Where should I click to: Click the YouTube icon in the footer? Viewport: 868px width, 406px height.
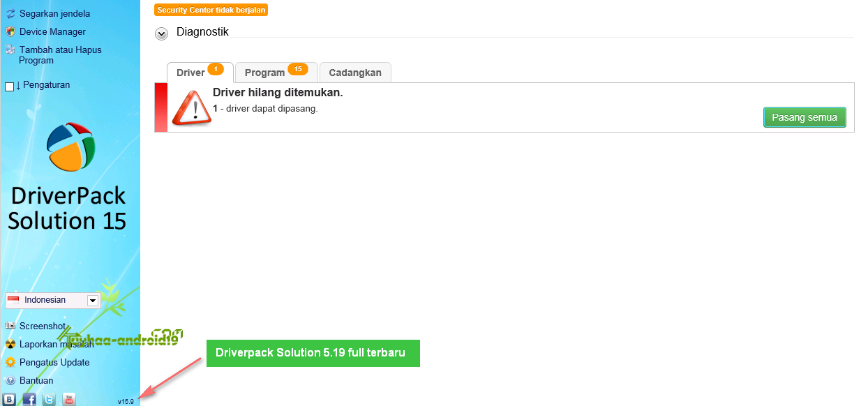click(68, 399)
